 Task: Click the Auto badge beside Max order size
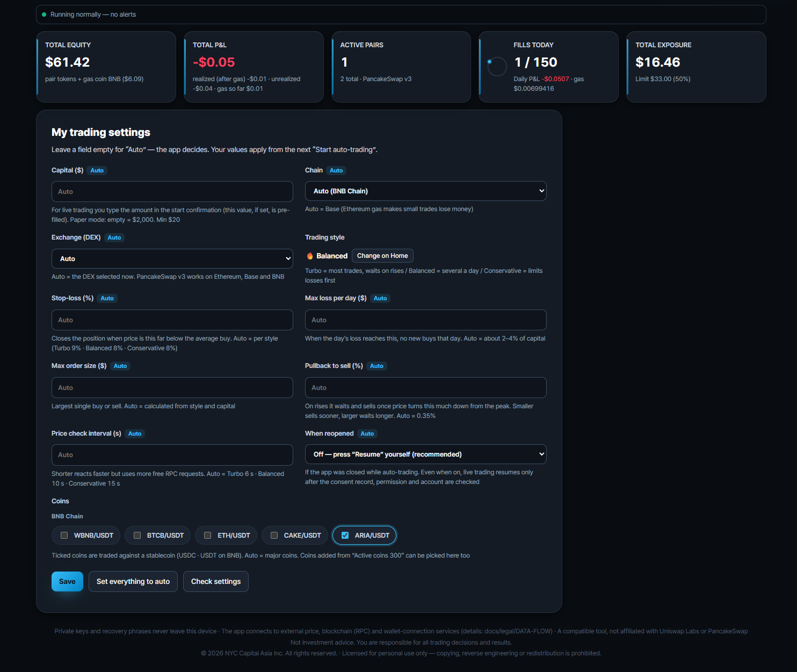point(120,366)
